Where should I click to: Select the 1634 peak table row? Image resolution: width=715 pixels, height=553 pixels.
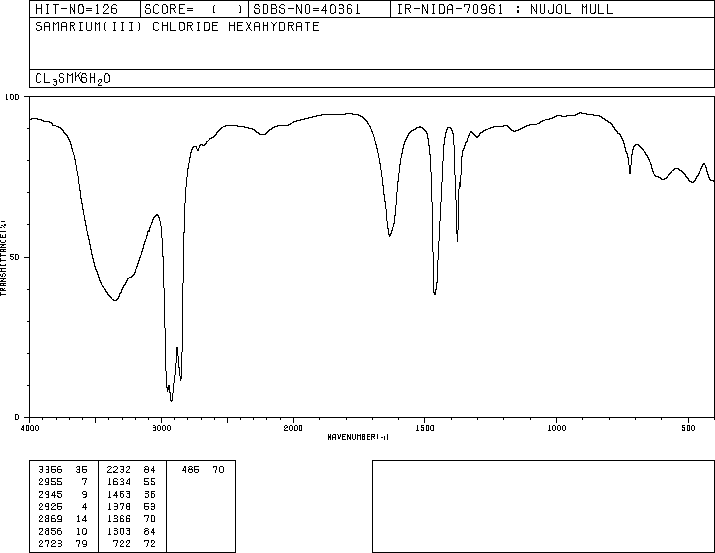coord(131,482)
